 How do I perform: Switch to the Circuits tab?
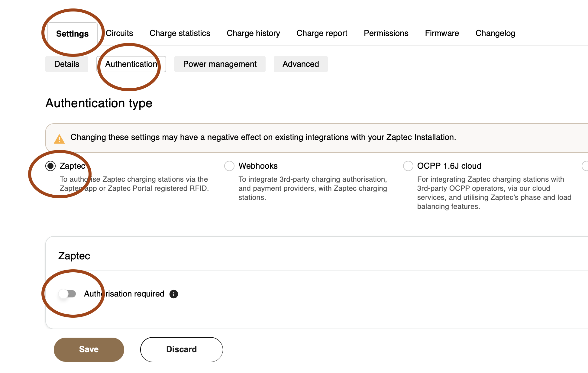tap(119, 33)
